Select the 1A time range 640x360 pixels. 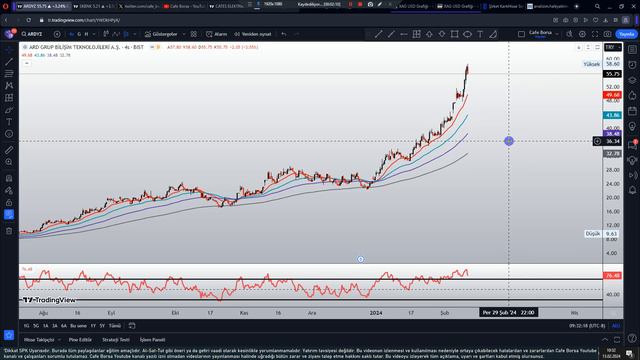[45, 326]
